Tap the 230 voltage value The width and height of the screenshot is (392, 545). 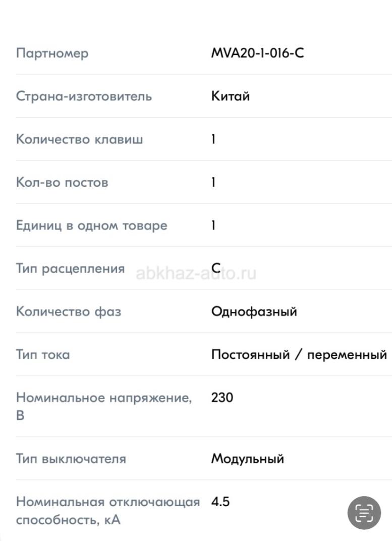coord(222,398)
